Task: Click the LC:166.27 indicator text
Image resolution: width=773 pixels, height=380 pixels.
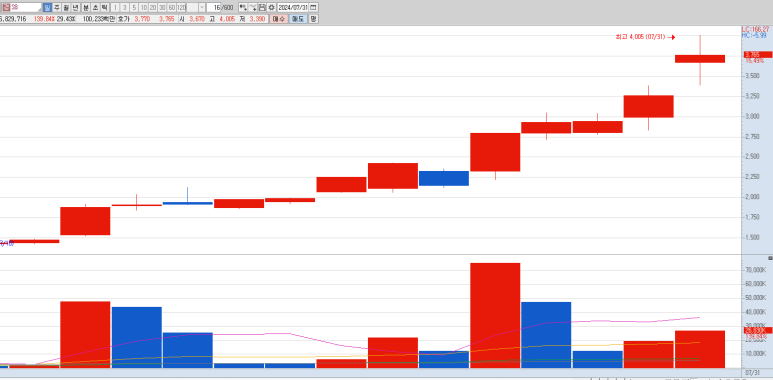Action: pos(755,30)
